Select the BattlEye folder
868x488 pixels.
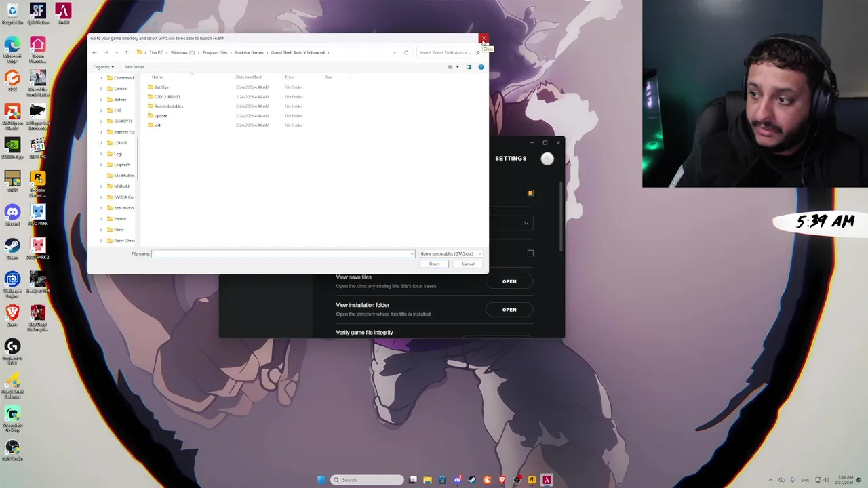[161, 87]
